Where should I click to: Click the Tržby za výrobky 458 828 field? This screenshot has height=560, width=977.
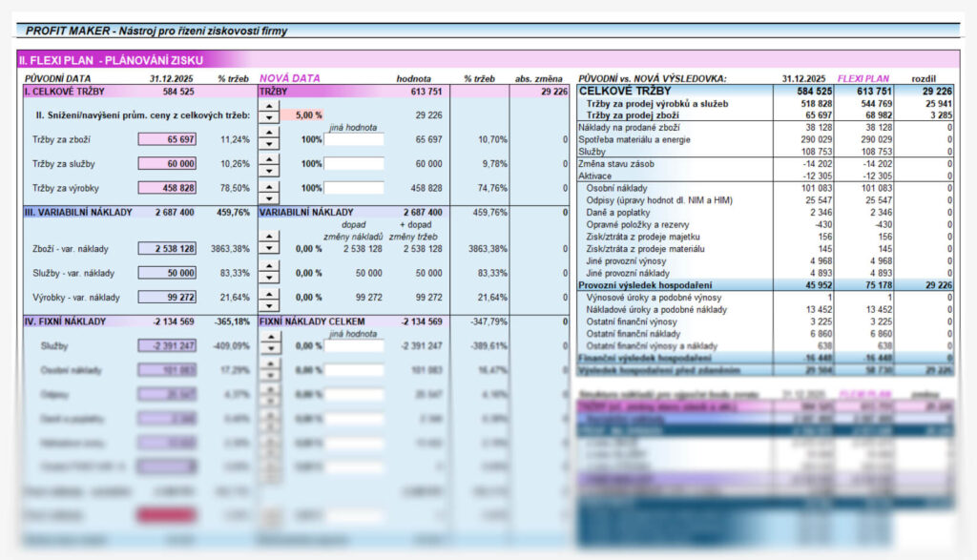[x=168, y=189]
